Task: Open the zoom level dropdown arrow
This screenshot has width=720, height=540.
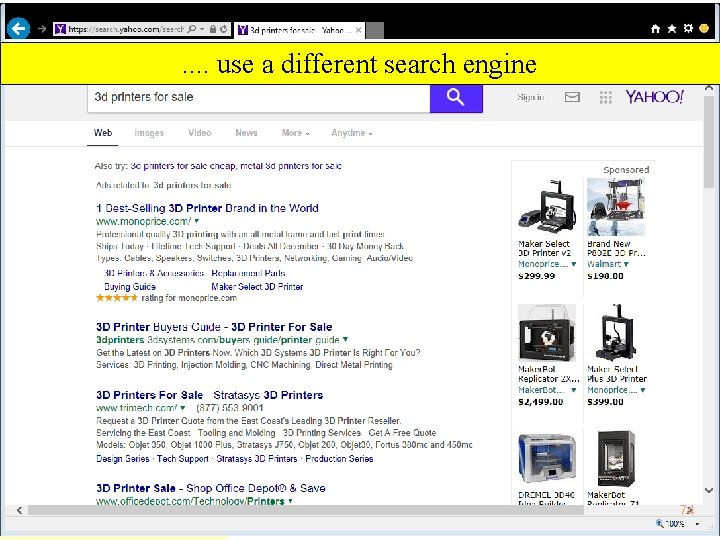Action: click(x=697, y=524)
